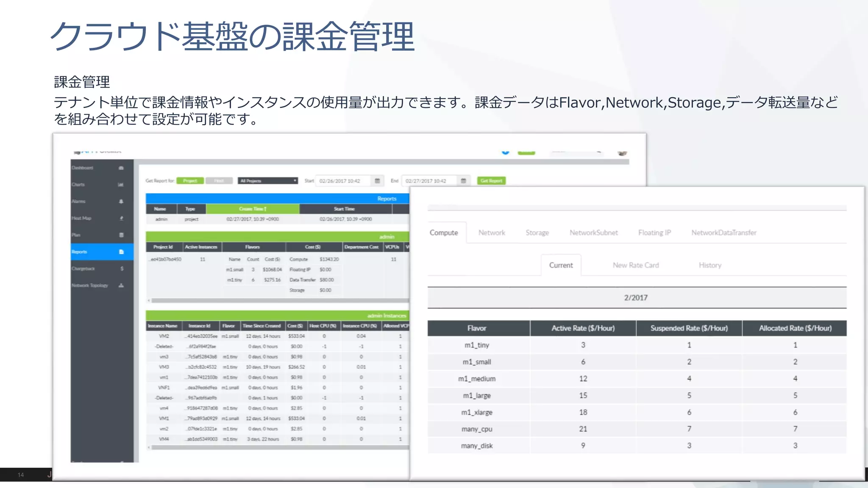Open the Start date calendar icon

[377, 181]
